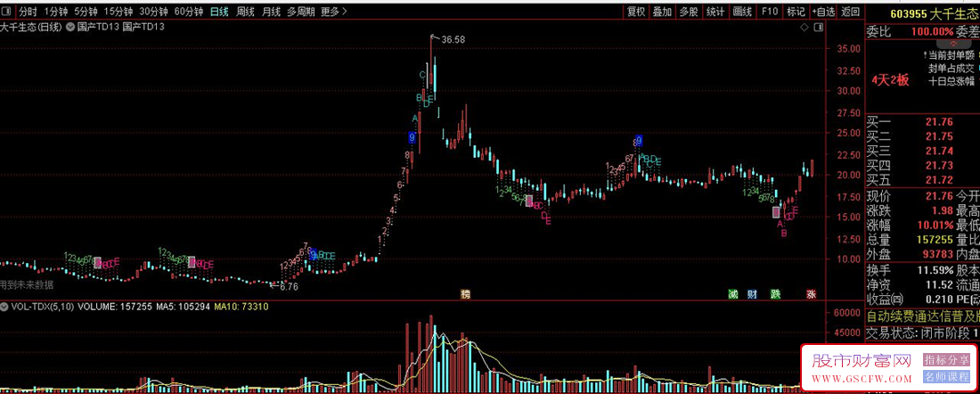Screen dimensions: 980x394
Task: Switch to the 月线 monthly chart
Action: pyautogui.click(x=271, y=12)
